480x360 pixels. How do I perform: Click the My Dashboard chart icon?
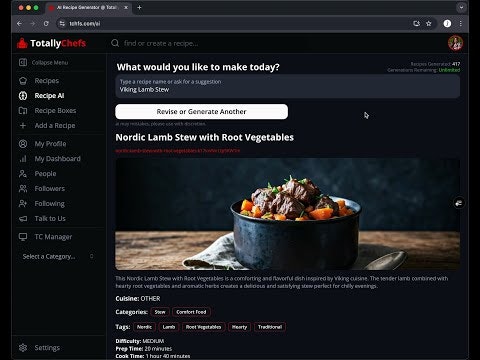coord(23,159)
